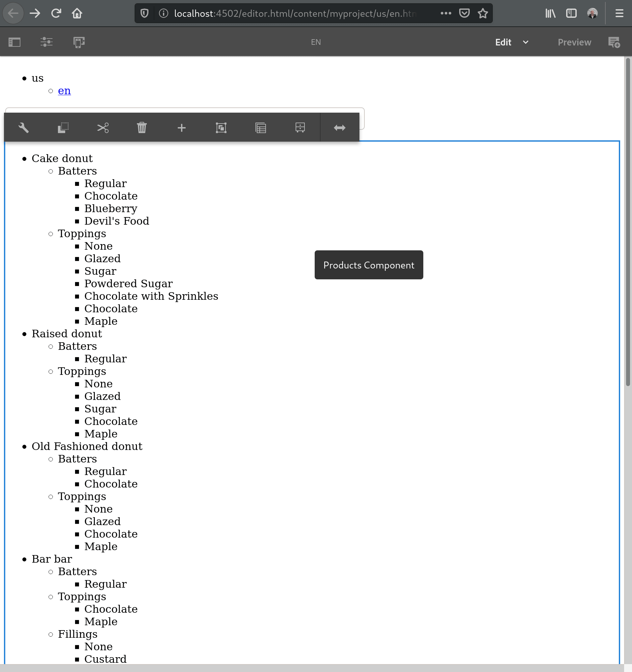Click the EN page title
This screenshot has height=672, width=632.
coord(316,42)
